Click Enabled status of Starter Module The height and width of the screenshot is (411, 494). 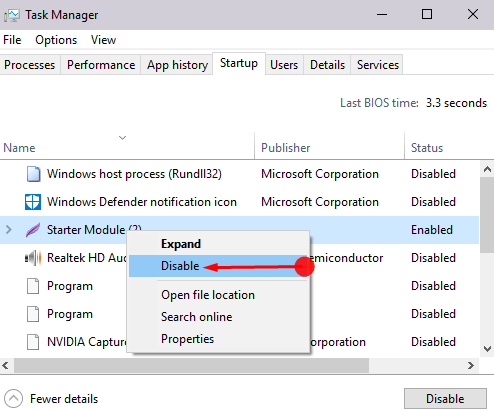432,230
